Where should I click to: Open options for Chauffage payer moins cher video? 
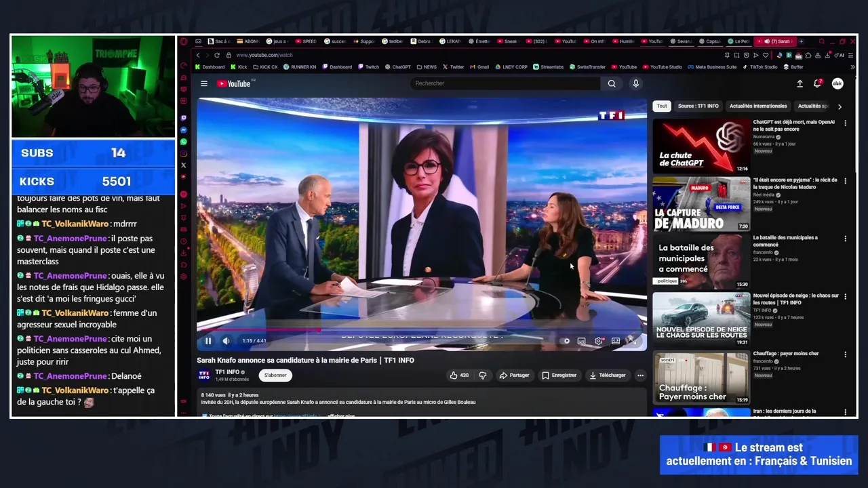tap(845, 354)
